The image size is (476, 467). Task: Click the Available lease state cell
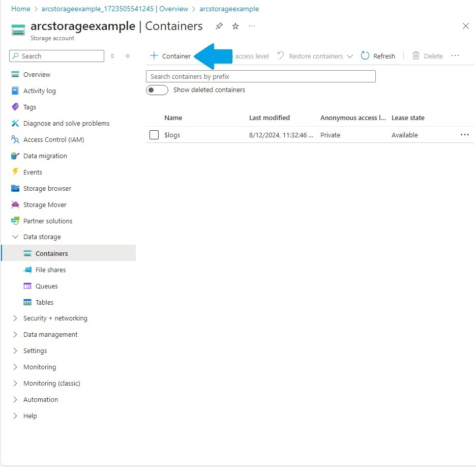tap(405, 135)
